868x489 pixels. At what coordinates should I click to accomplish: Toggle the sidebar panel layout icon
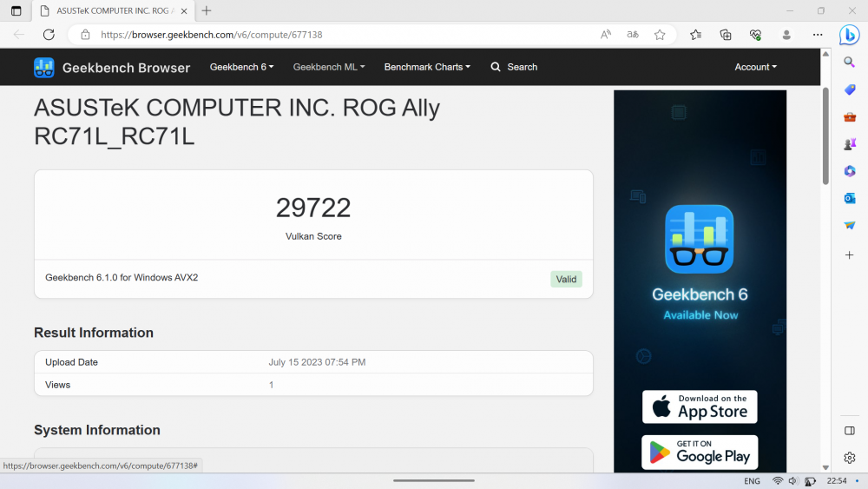[849, 431]
